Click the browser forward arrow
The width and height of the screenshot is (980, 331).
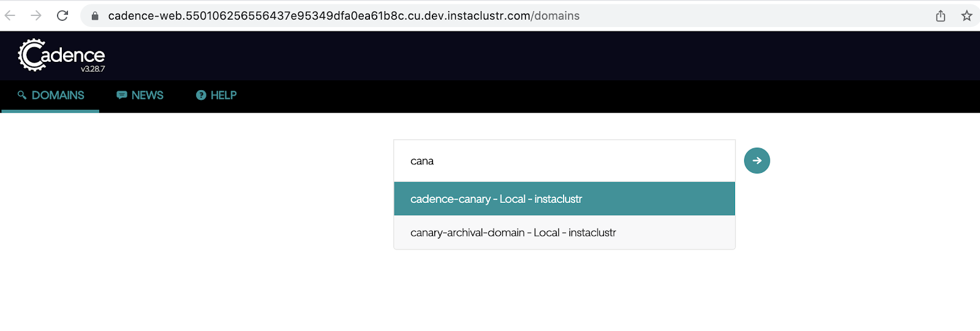click(36, 16)
